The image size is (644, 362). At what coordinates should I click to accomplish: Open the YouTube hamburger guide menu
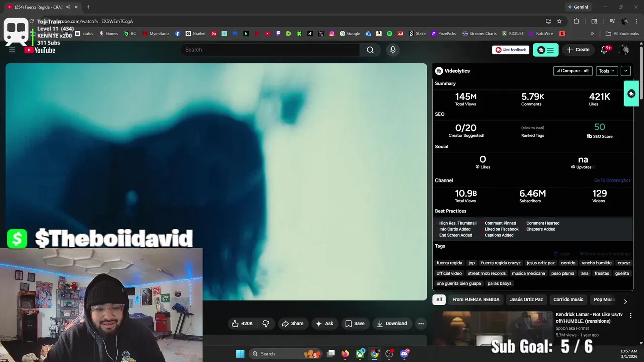click(x=12, y=50)
